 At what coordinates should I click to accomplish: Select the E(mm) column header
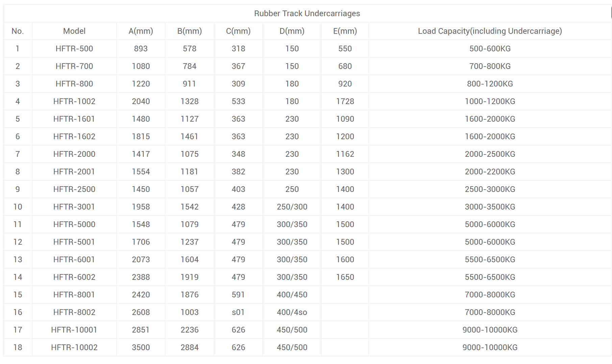[x=345, y=31]
